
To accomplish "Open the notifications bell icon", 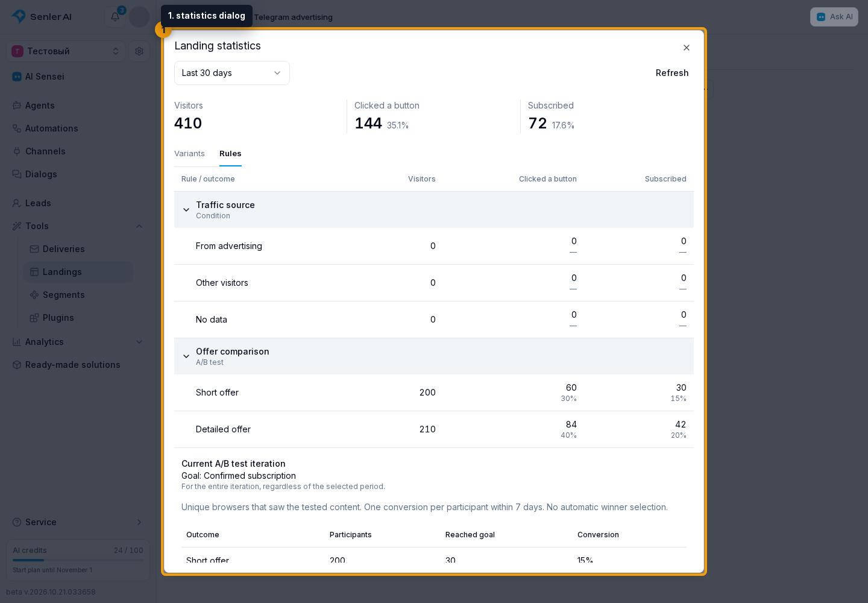I will pyautogui.click(x=115, y=17).
